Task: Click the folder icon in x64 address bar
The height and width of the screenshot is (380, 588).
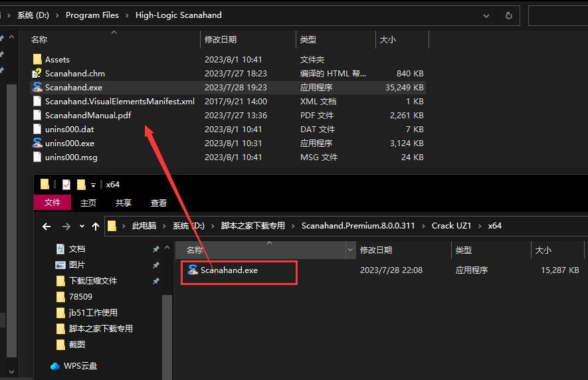Action: point(112,226)
